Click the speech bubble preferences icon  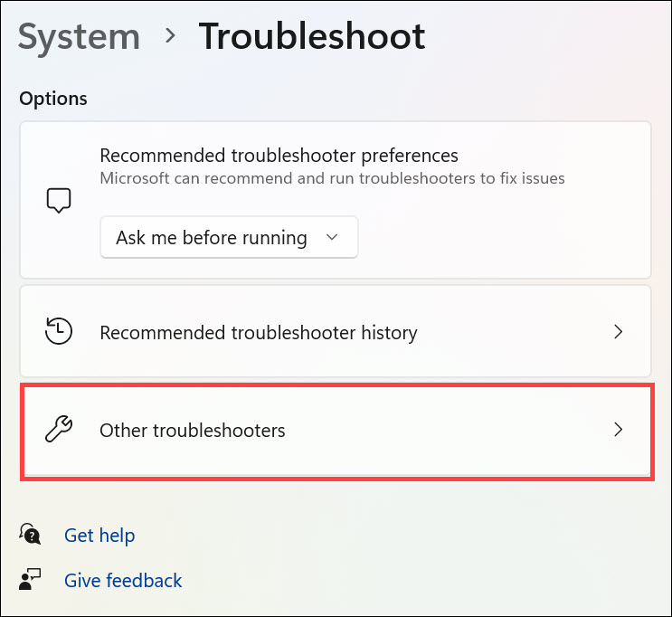58,200
